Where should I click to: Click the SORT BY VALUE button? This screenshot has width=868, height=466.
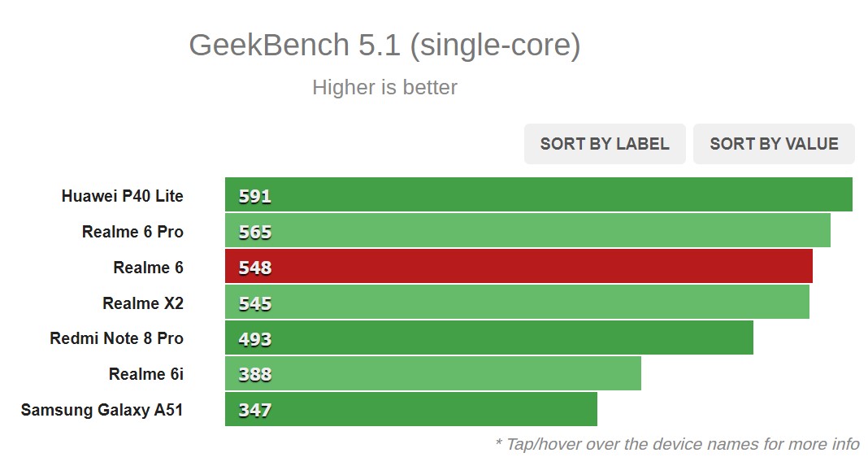(x=774, y=144)
